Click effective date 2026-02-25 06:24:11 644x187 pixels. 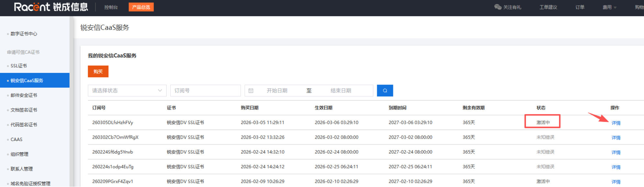[336, 167]
